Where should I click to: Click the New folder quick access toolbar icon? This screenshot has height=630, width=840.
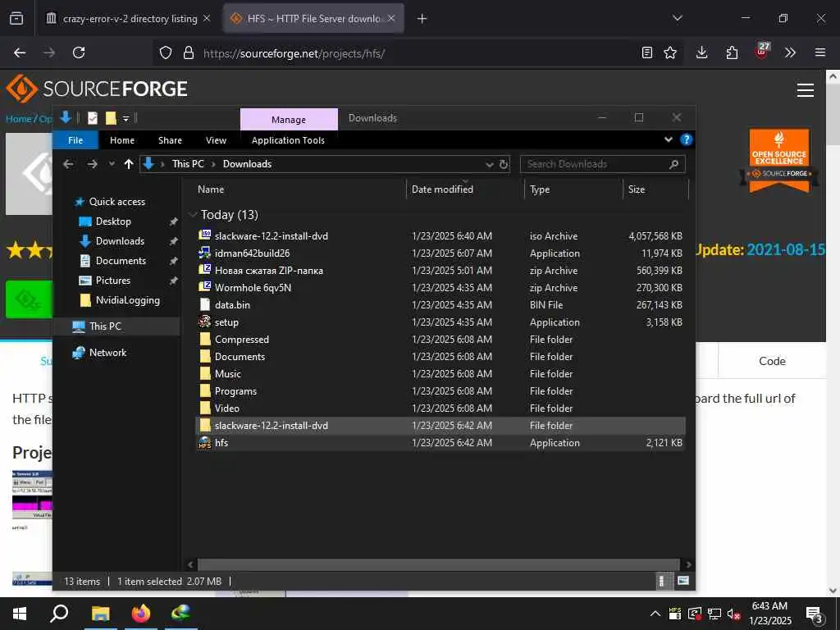[x=111, y=118]
